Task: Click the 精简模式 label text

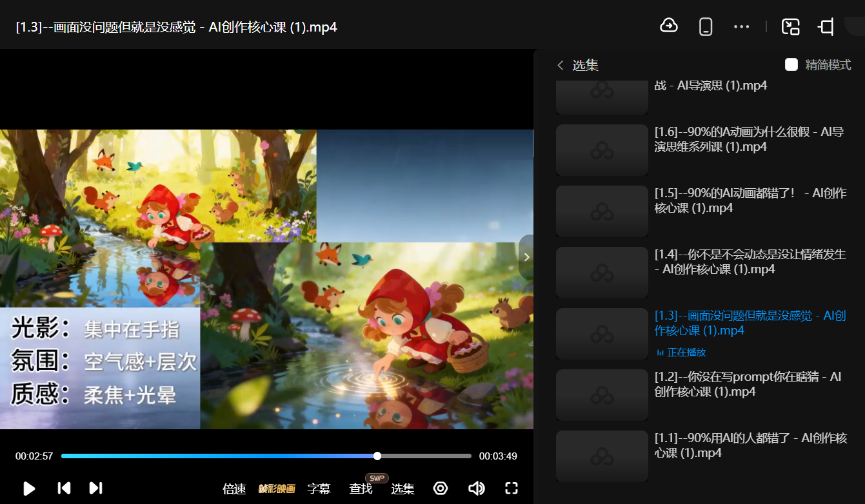Action: pos(828,65)
